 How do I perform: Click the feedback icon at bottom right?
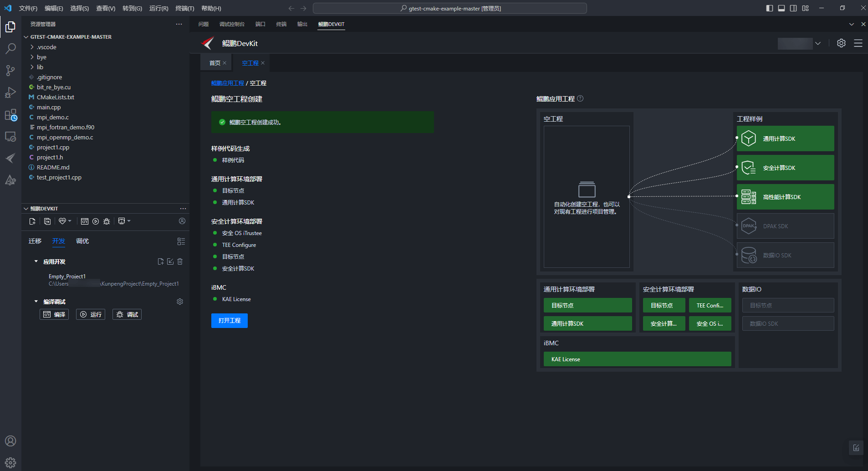tap(856, 447)
